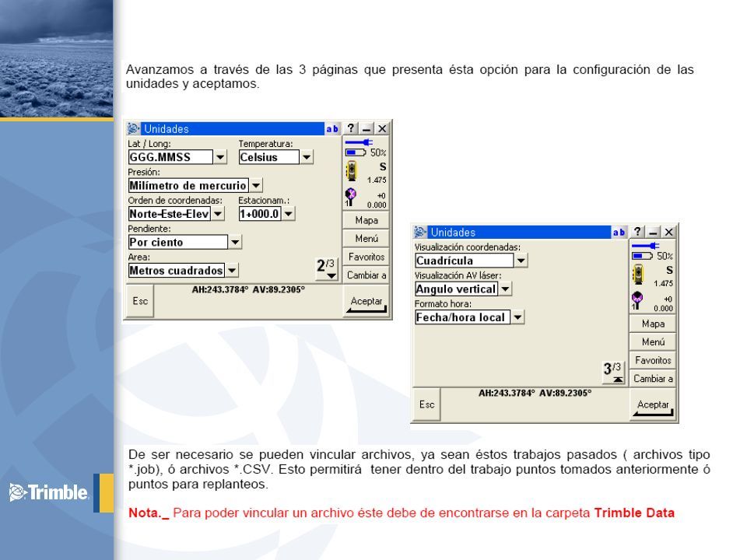Viewport: 747px width, 560px height.
Task: Expand Presión Milímetro de mercurio dropdown
Action: (256, 185)
